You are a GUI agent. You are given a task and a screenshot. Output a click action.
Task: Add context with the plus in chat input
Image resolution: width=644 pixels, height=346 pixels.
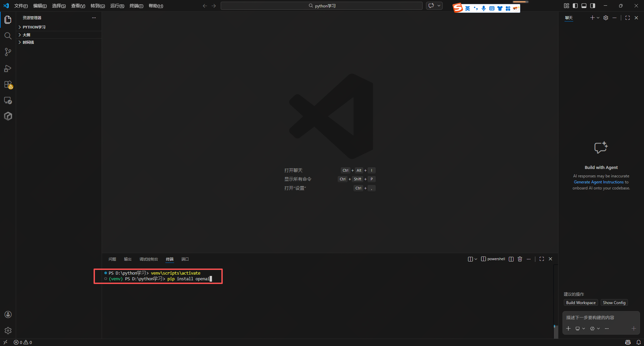pyautogui.click(x=569, y=329)
